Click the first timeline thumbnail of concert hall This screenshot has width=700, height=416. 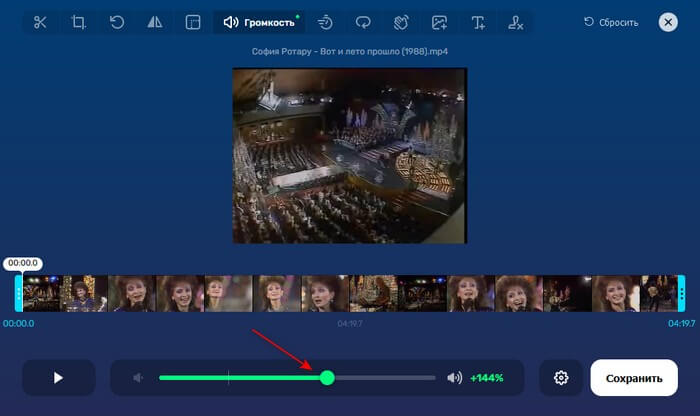[x=41, y=293]
